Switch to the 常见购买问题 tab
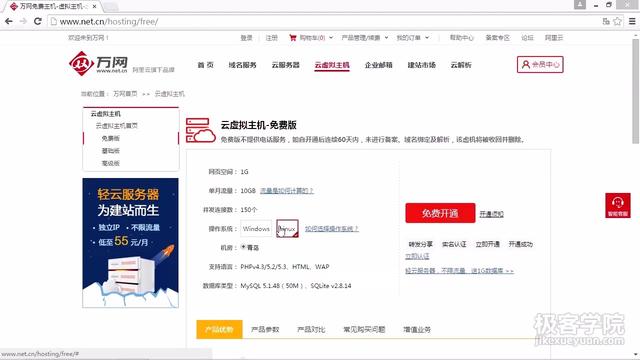 coord(364,329)
